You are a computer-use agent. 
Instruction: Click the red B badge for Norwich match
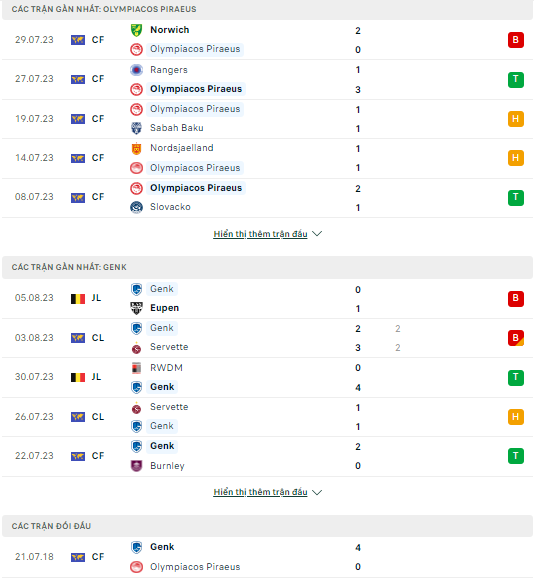(516, 40)
